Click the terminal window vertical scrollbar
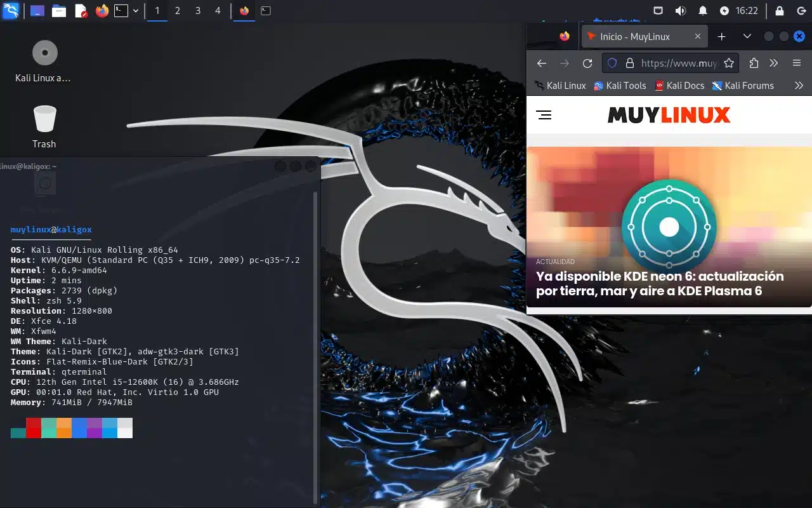 (315, 348)
